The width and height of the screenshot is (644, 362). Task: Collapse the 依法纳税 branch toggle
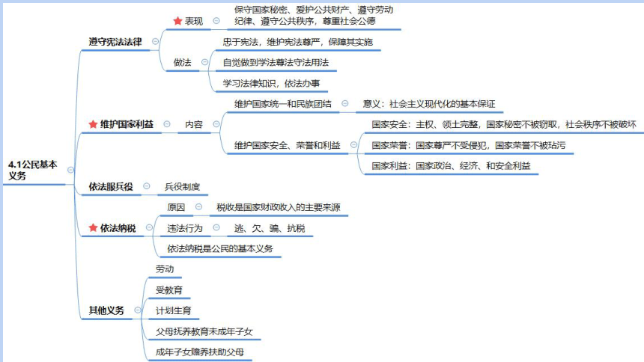click(149, 227)
